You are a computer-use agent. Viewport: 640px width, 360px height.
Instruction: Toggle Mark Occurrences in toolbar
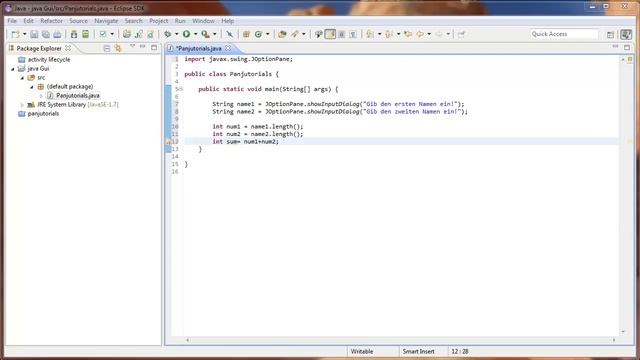pyautogui.click(x=330, y=34)
